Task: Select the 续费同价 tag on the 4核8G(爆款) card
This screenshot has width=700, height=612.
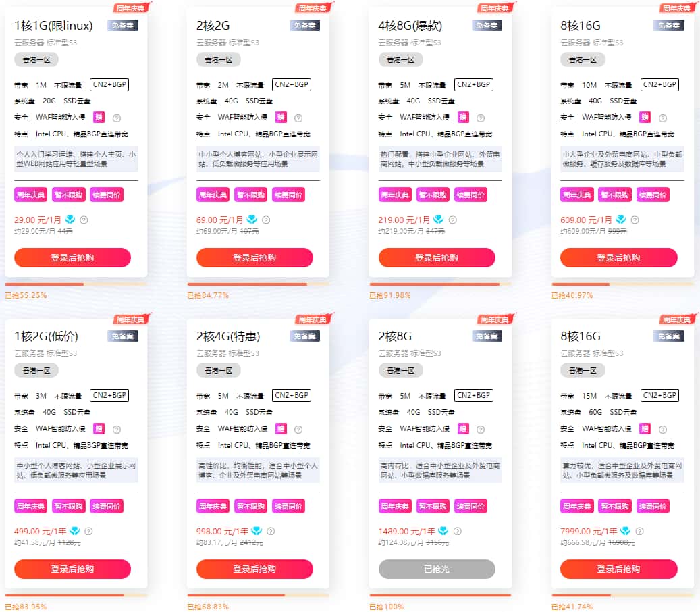Action: 470,195
